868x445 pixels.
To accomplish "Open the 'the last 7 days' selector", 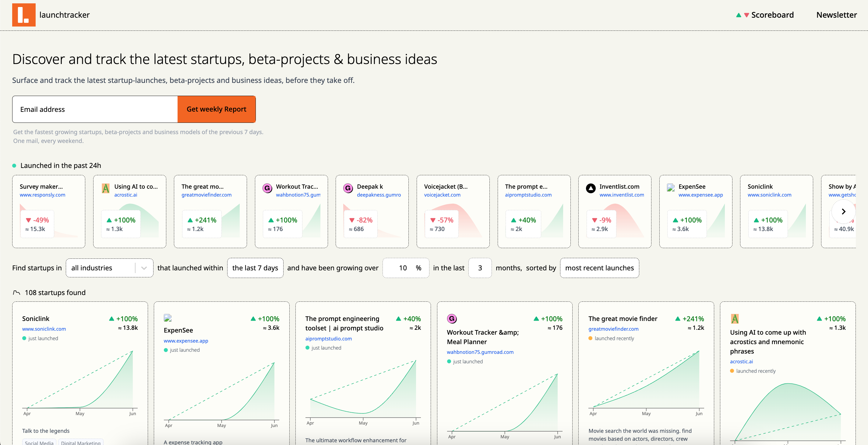I will (255, 268).
